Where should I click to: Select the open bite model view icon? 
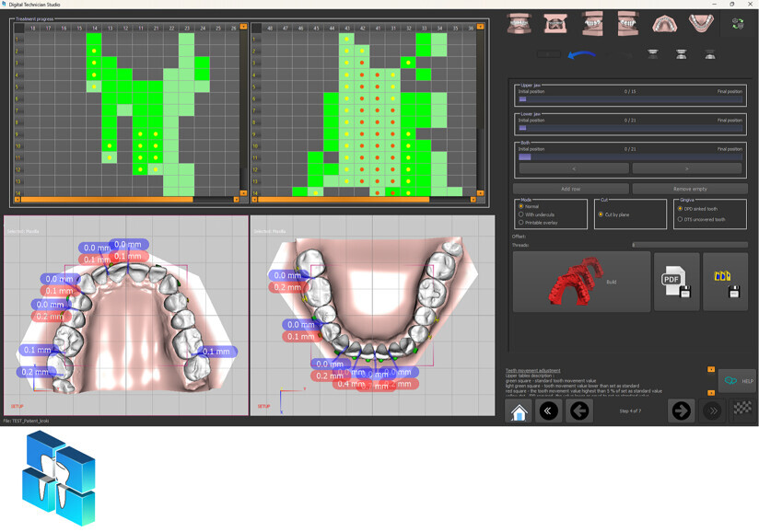[x=555, y=23]
